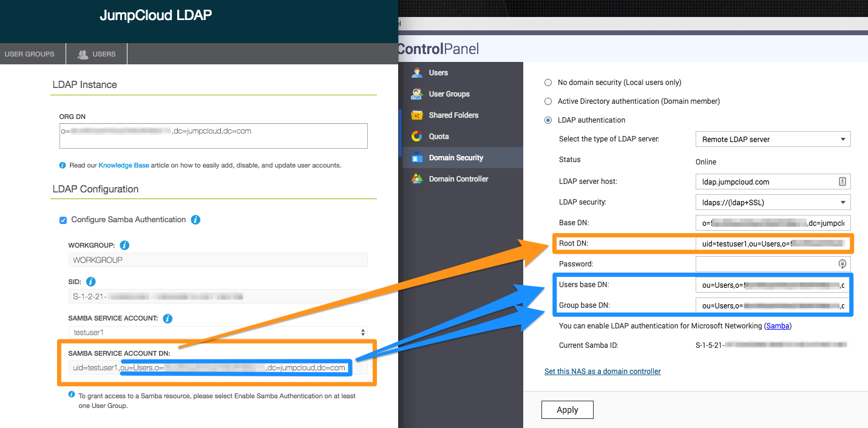
Task: Open the Knowledge Base link
Action: tap(123, 165)
